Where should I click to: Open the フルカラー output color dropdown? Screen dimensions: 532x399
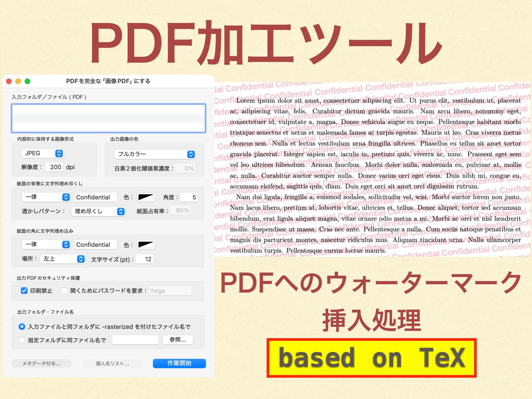pyautogui.click(x=155, y=154)
